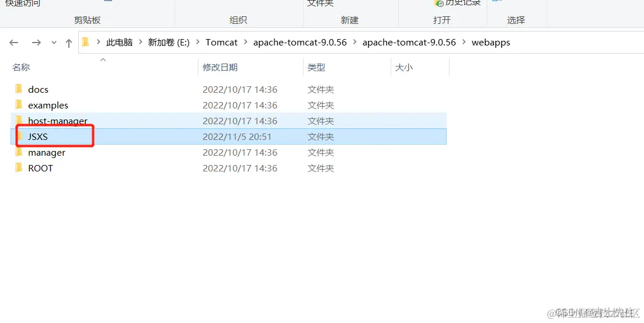Go forward with the right arrow
Image resolution: width=644 pixels, height=323 pixels.
tap(36, 43)
